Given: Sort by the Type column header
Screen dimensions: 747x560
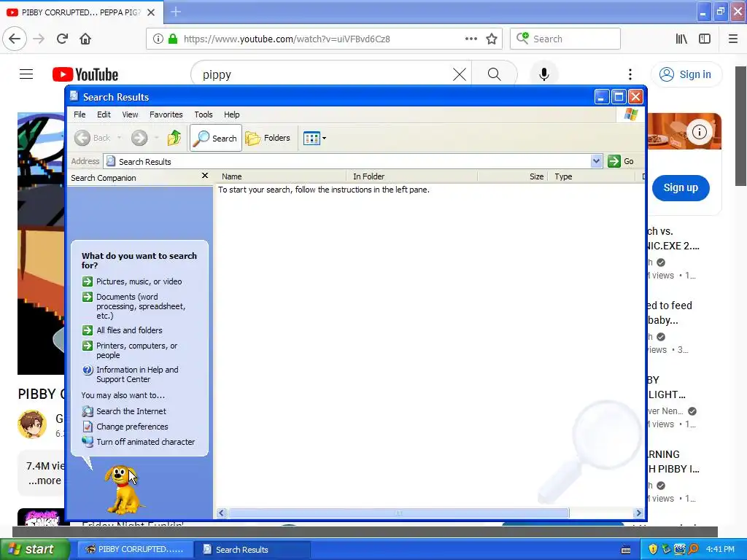Looking at the screenshot, I should pyautogui.click(x=592, y=176).
